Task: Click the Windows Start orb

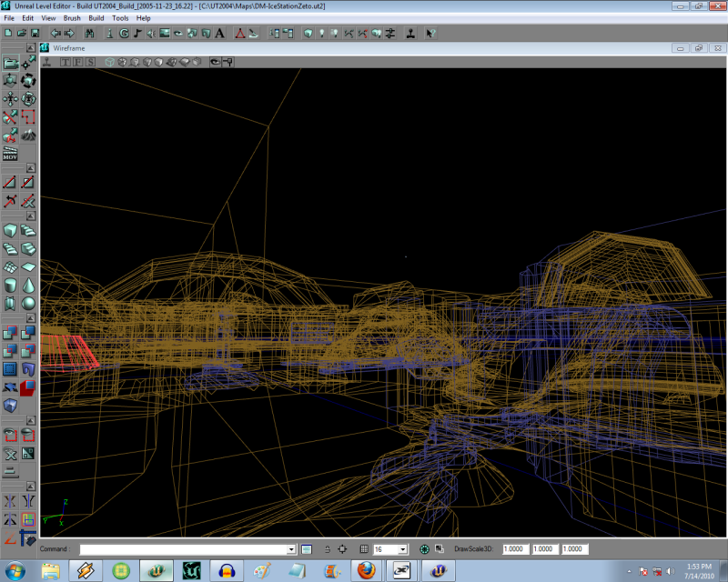Action: tap(15, 570)
